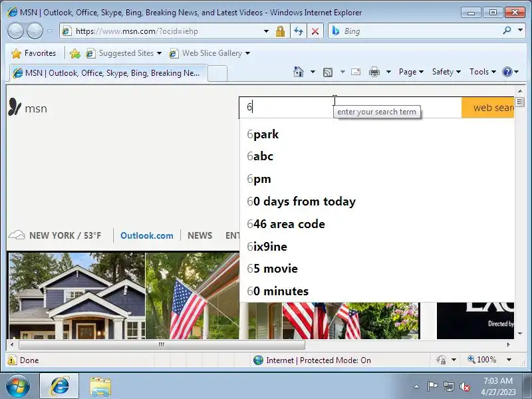The width and height of the screenshot is (532, 399).
Task: Expand the Print dropdown arrow
Action: point(389,72)
